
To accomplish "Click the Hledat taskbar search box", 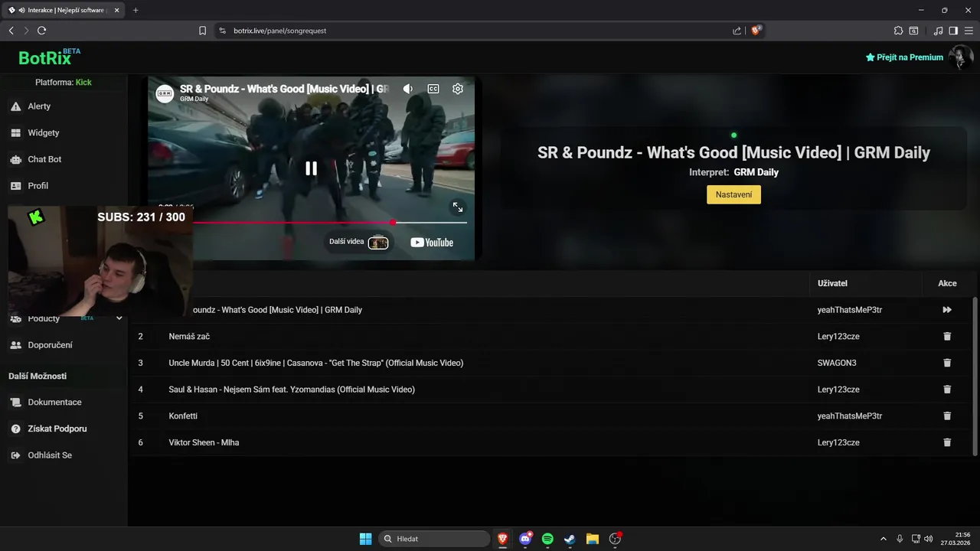I will coord(435,539).
